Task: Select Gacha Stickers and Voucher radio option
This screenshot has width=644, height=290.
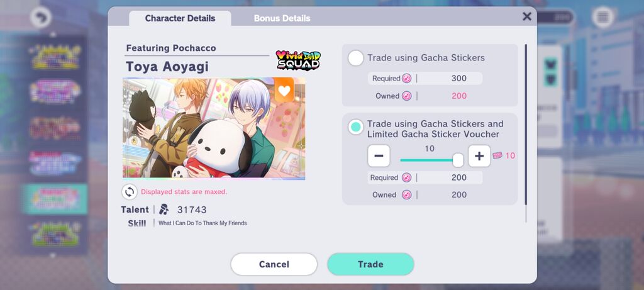Action: point(356,127)
